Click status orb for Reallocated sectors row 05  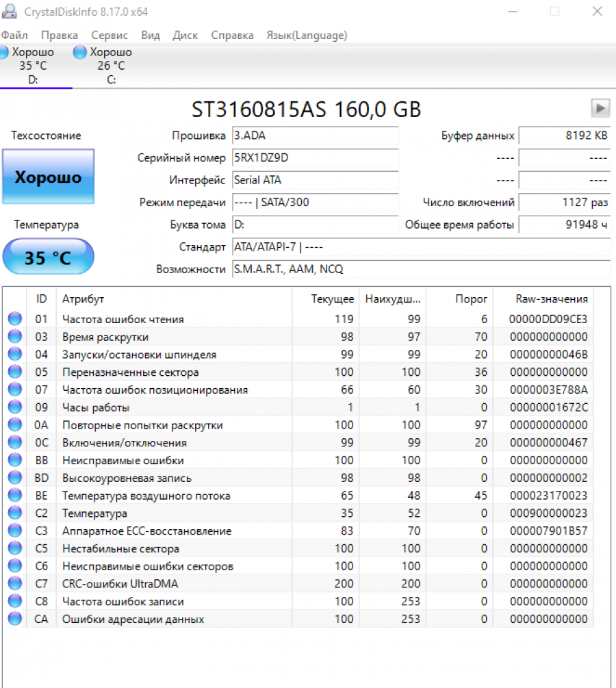click(15, 372)
